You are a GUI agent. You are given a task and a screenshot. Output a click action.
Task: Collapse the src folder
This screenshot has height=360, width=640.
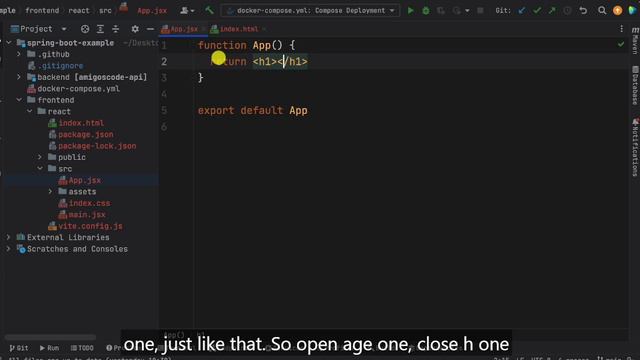(40, 168)
